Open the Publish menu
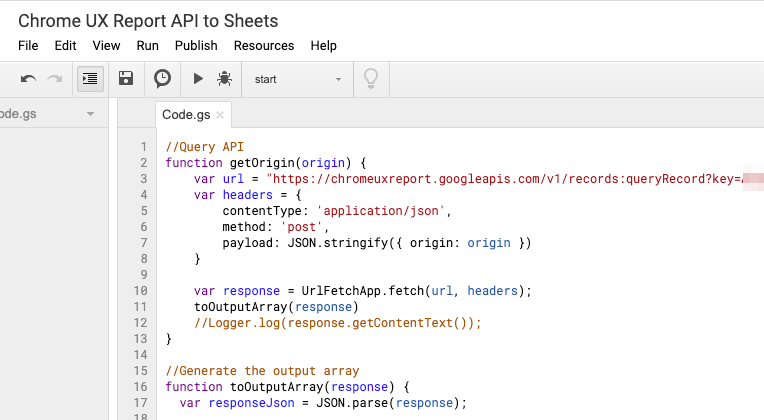764x420 pixels. (196, 46)
